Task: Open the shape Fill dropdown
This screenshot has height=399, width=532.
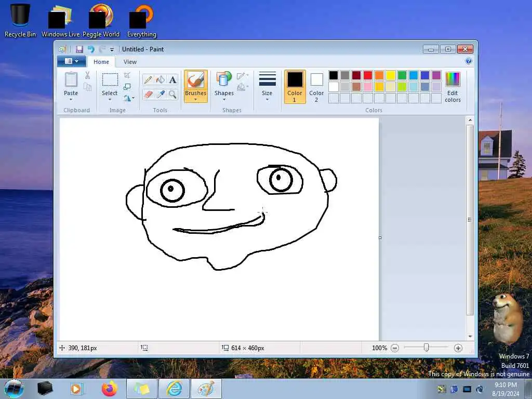Action: point(243,87)
